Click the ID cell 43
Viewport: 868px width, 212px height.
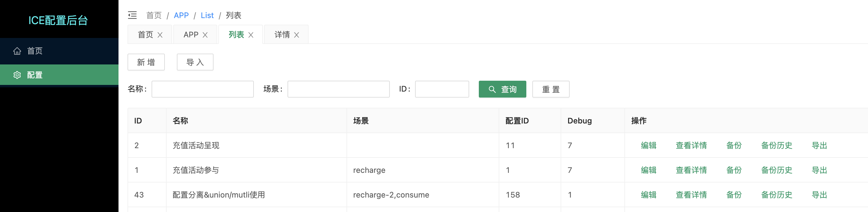147,195
